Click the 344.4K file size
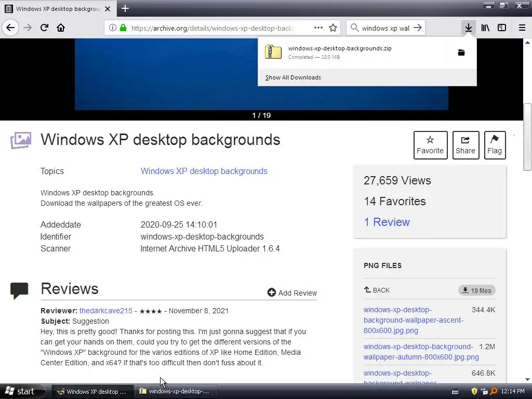The height and width of the screenshot is (399, 532). tap(484, 310)
